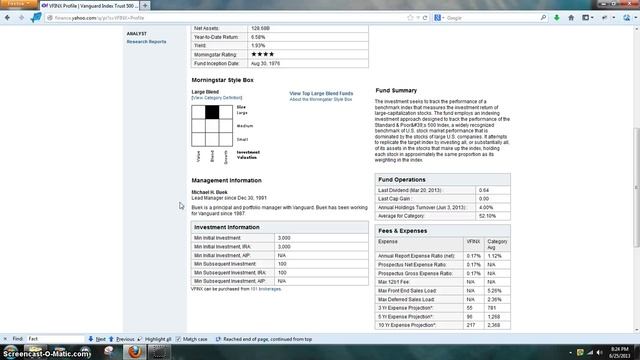This screenshot has height=360, width=640.
Task: Show hidden tray icons arrow
Action: 570,352
